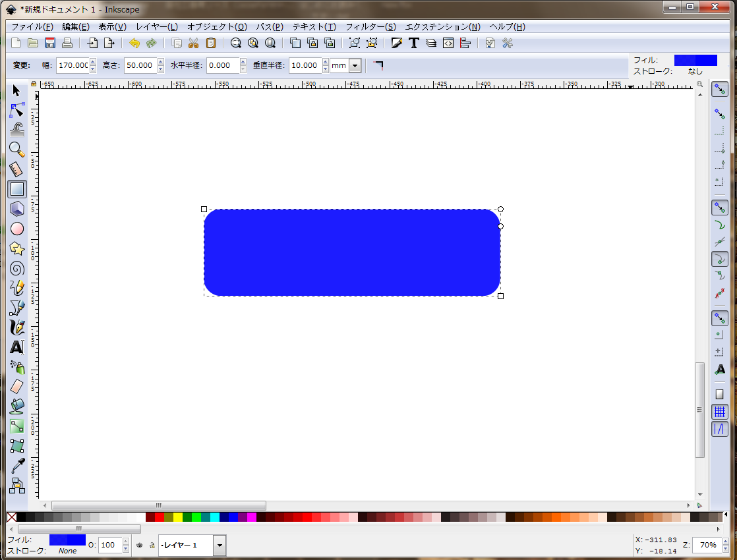Click the Undo arrow icon
This screenshot has height=560, width=737.
(x=134, y=43)
